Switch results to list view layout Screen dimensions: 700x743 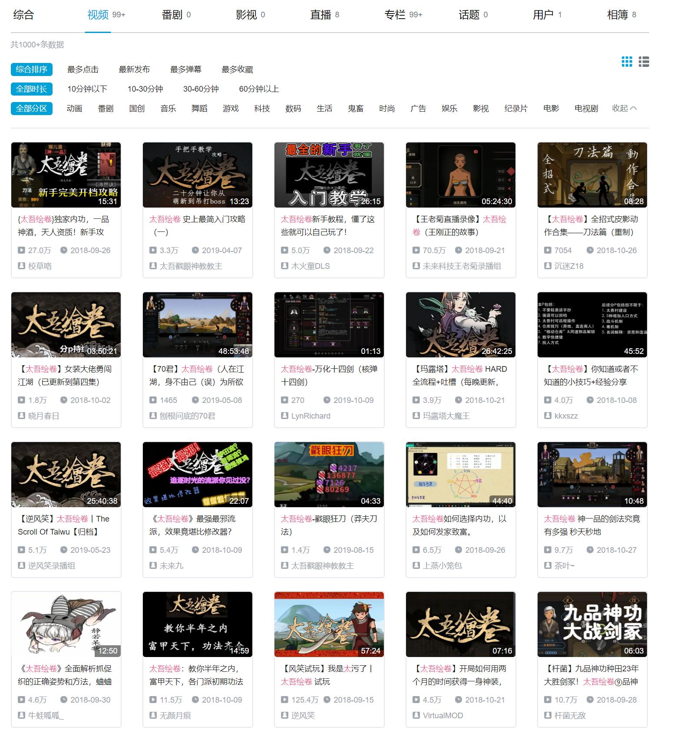[x=644, y=63]
